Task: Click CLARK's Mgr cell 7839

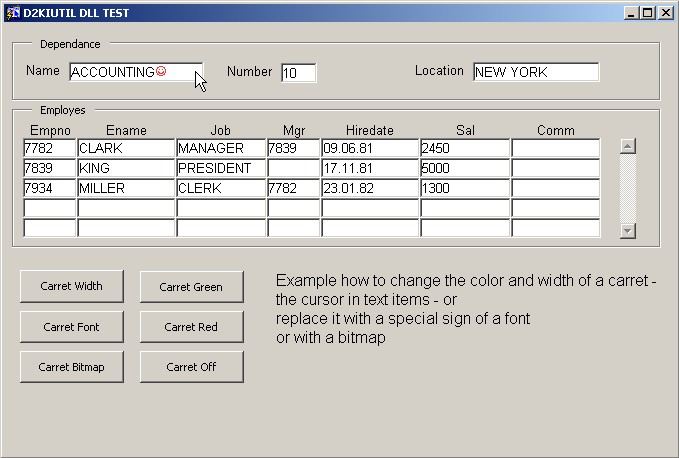Action: (294, 148)
